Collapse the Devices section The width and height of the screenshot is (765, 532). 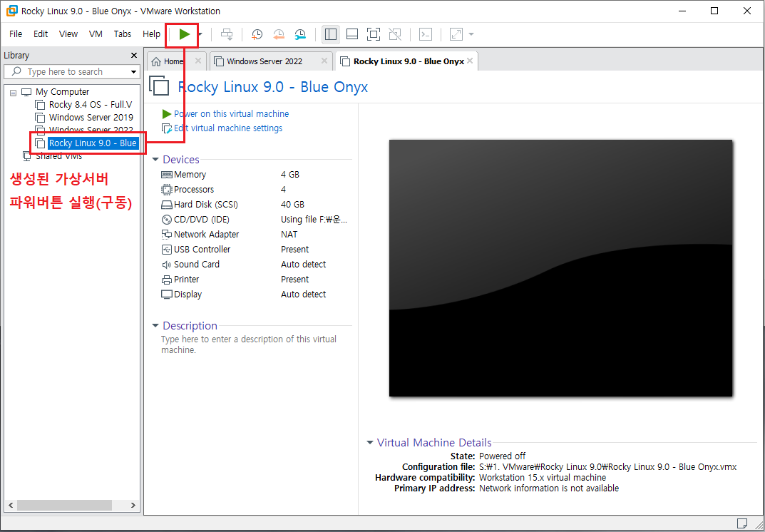(155, 160)
